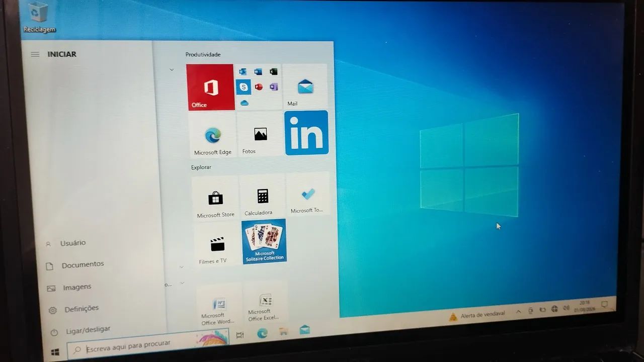Screen dimensions: 644x362
Task: Open the battery icon in the system tray
Action: [542, 310]
